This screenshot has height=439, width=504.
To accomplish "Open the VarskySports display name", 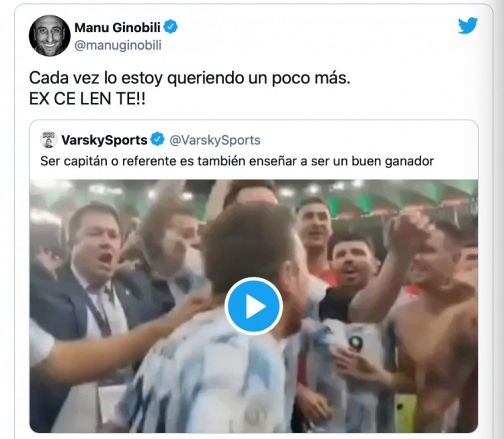I will click(104, 140).
